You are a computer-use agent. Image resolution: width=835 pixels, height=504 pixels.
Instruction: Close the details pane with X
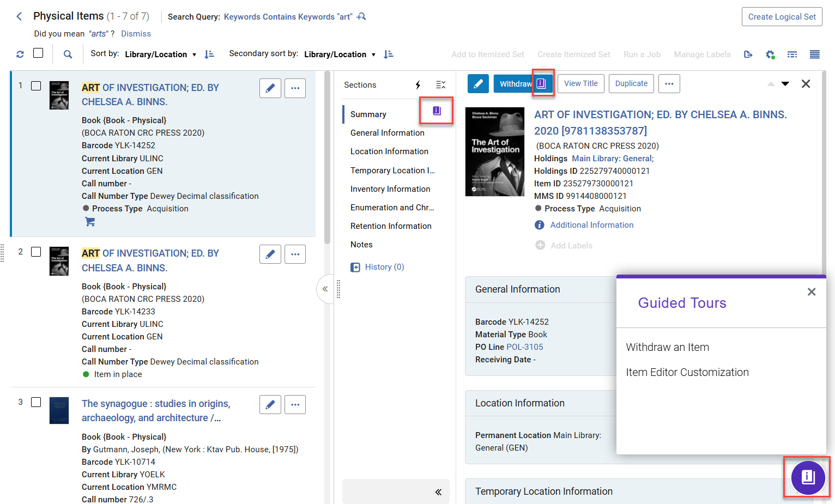pyautogui.click(x=806, y=84)
